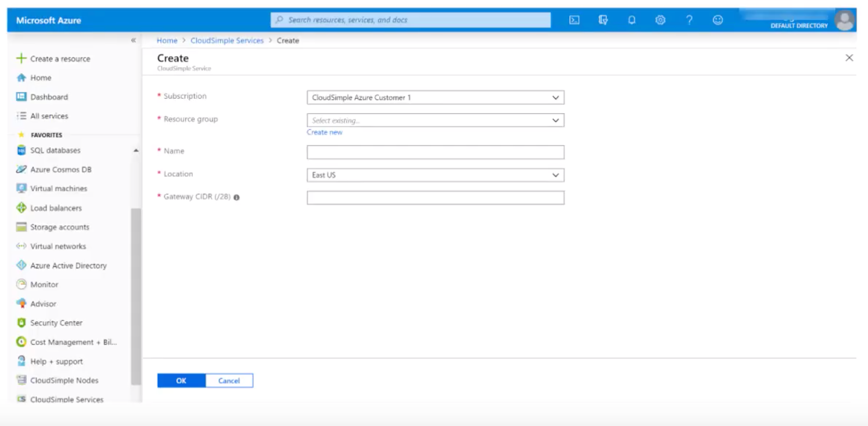Click the OK button
The image size is (868, 426).
coord(181,381)
